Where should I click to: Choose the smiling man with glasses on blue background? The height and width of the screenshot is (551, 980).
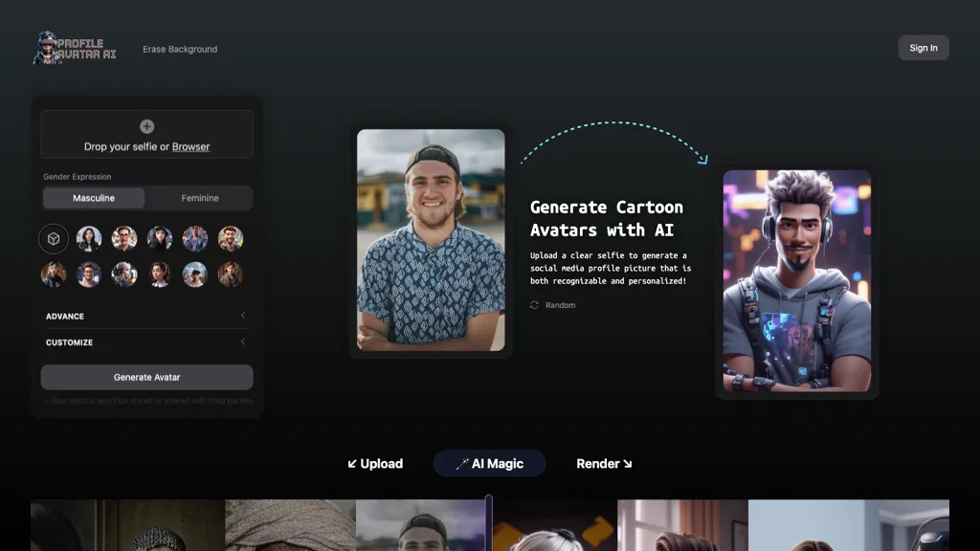tap(89, 275)
